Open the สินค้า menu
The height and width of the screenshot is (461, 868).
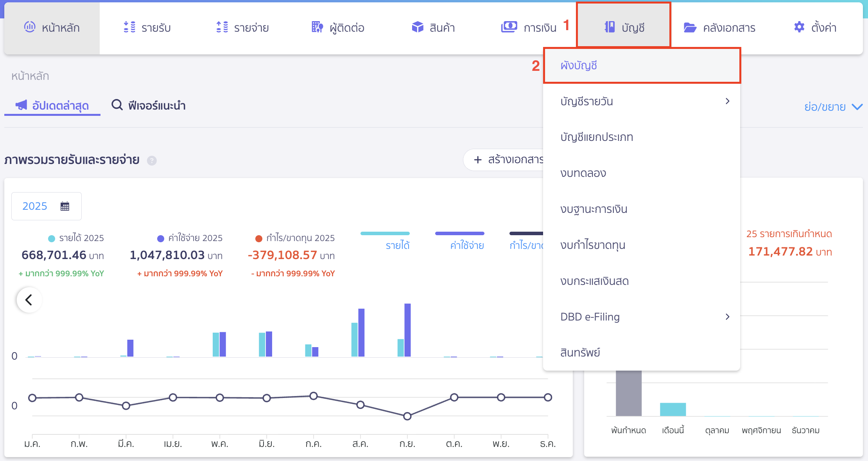[x=433, y=28]
